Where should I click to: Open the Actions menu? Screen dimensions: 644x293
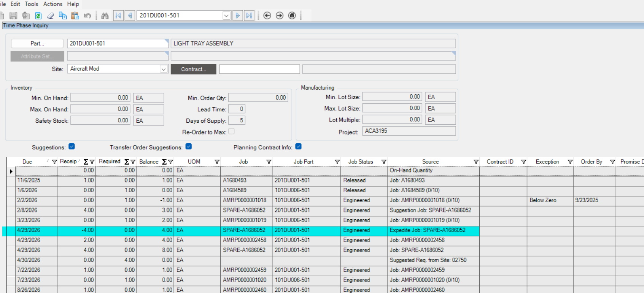click(x=52, y=4)
